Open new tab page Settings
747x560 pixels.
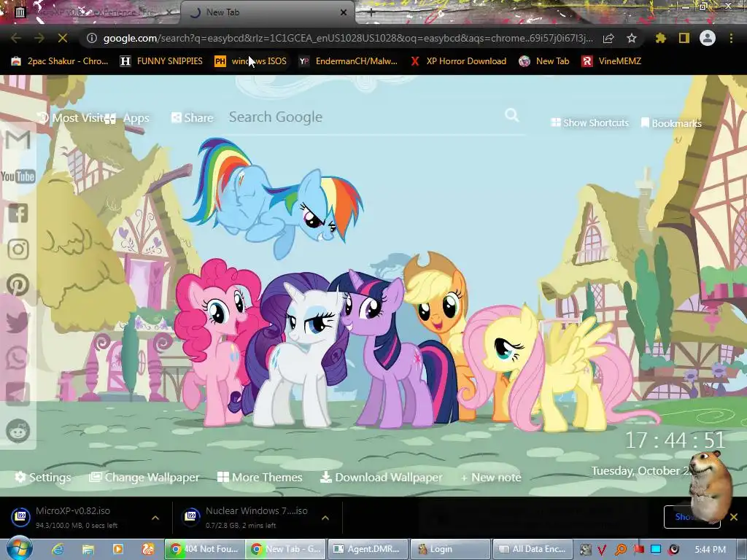(43, 477)
